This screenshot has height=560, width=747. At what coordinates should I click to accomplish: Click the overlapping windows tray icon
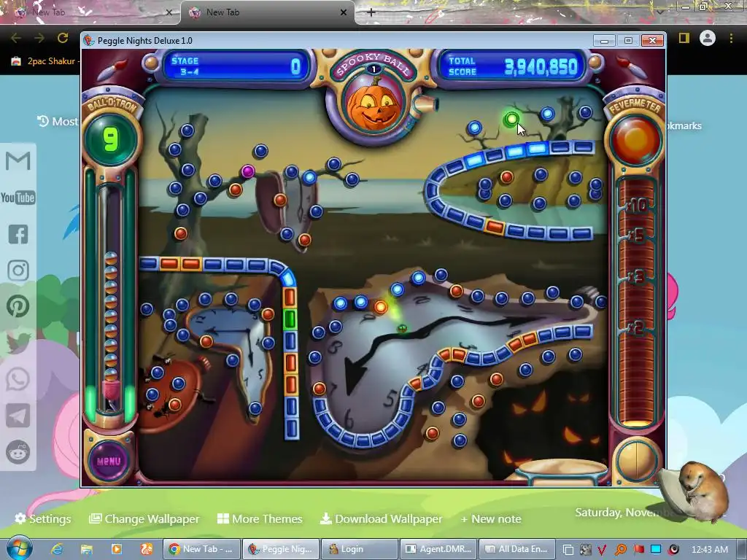click(568, 550)
